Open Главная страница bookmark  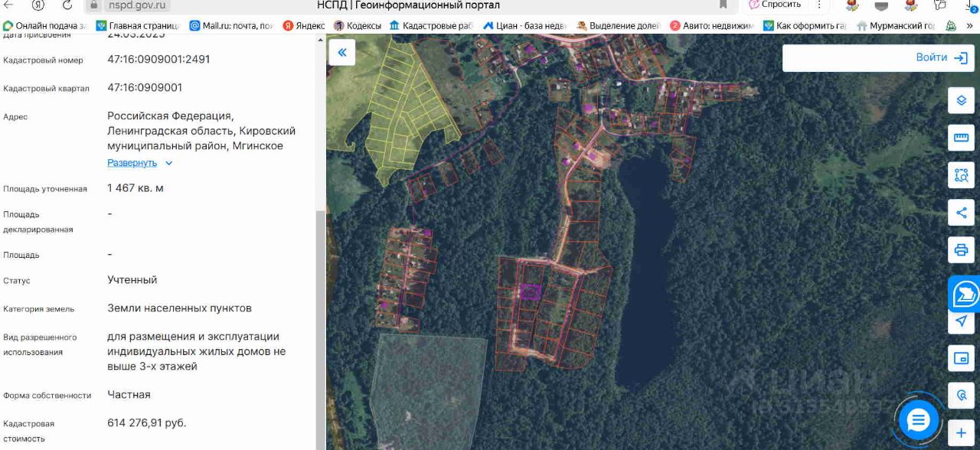(138, 25)
